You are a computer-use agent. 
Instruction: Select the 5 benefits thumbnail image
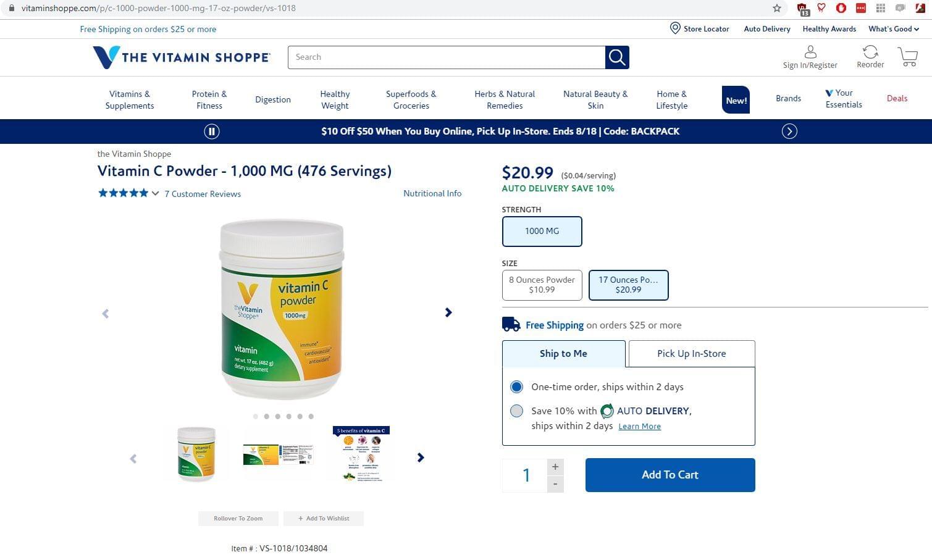click(361, 454)
